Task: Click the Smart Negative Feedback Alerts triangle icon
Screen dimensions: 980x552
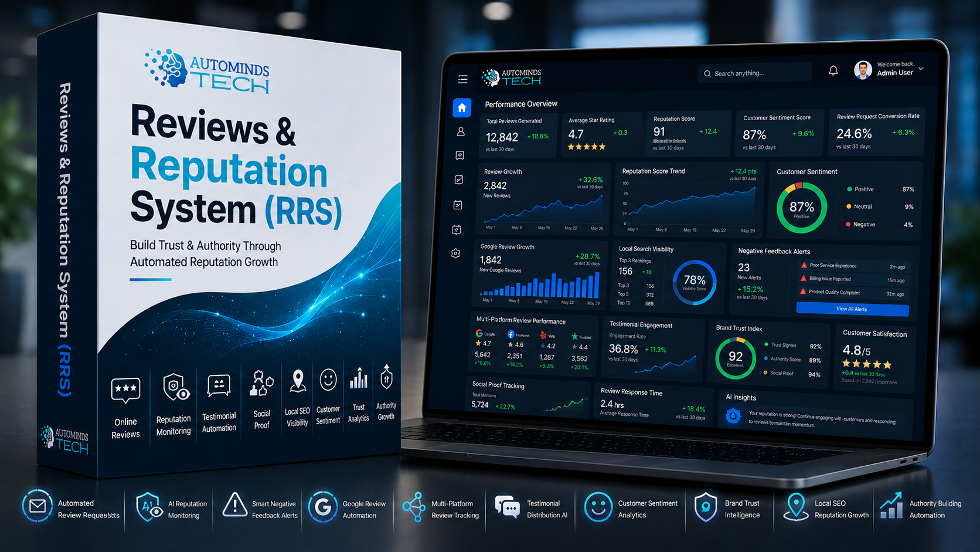Action: click(x=235, y=505)
